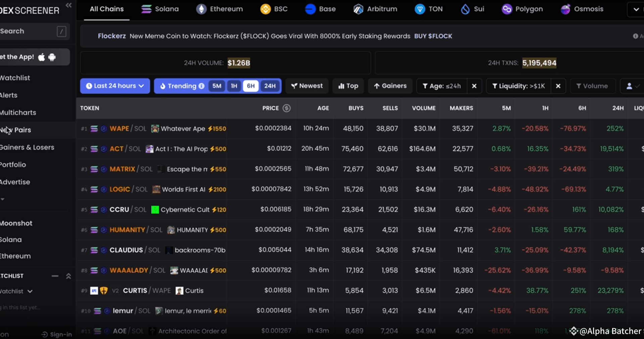Sort table by MAKERS column
This screenshot has height=339, width=644.
[461, 108]
